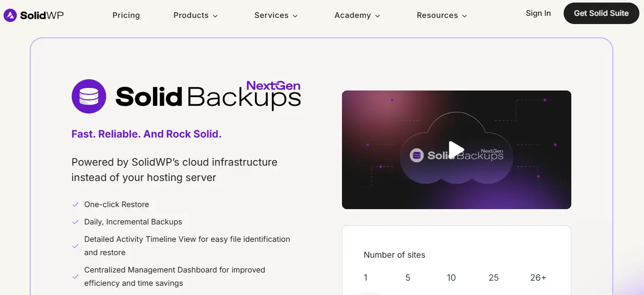Viewport: 644px width, 295px height.
Task: Click the checkmark beside Centralized Management Dashboard
Action: (75, 276)
